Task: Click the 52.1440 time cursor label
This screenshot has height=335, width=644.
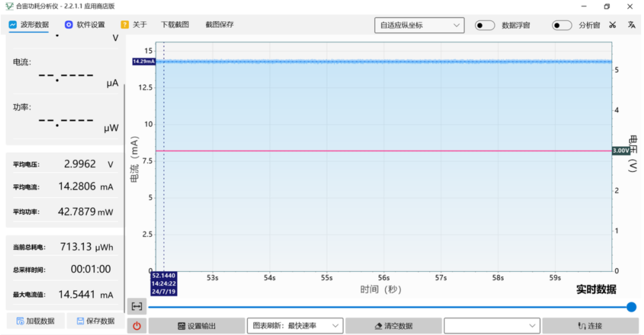Action: tap(164, 284)
